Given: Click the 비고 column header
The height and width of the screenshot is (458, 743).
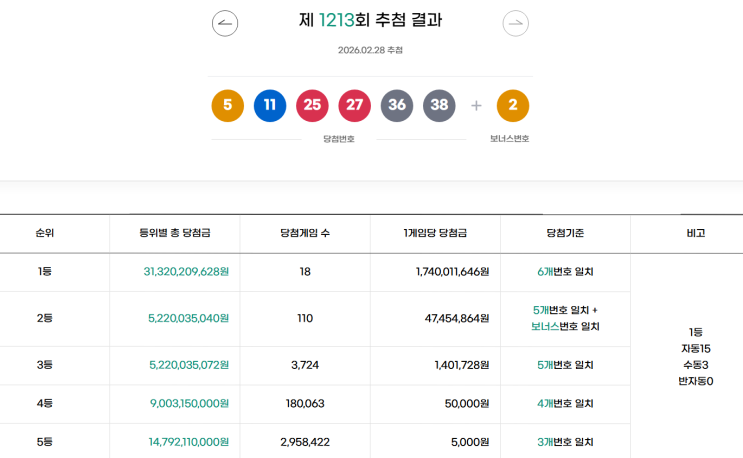Looking at the screenshot, I should coord(696,233).
